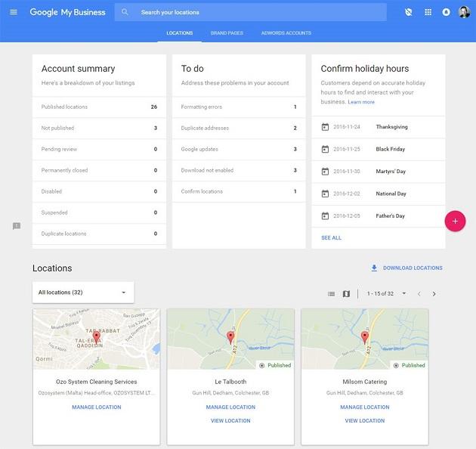Click the Black Friday calendar icon
The width and height of the screenshot is (476, 449).
tap(325, 149)
